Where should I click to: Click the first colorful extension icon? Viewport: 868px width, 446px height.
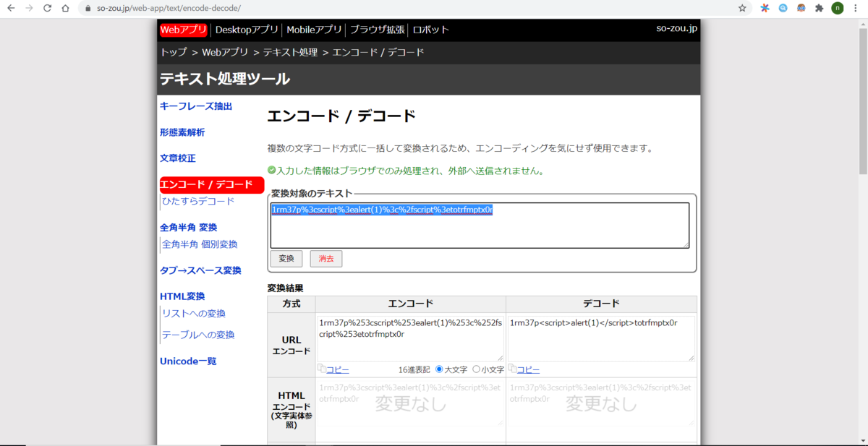click(765, 8)
